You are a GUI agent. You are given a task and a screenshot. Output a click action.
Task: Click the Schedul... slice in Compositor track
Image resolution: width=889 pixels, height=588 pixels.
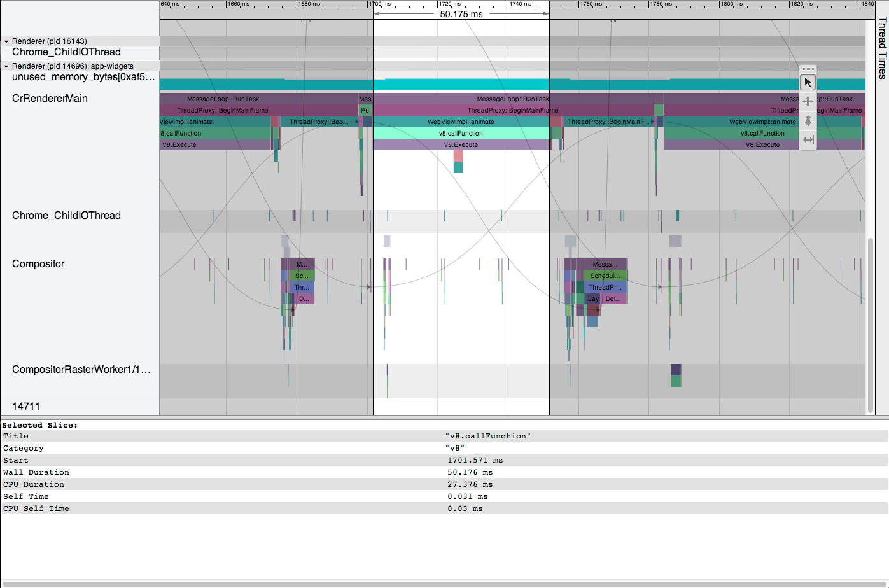pyautogui.click(x=604, y=276)
